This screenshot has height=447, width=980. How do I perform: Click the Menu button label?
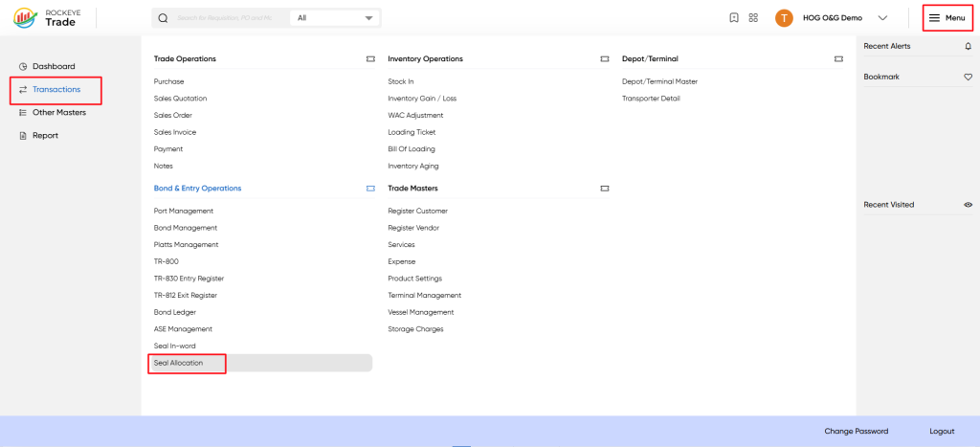coord(955,18)
